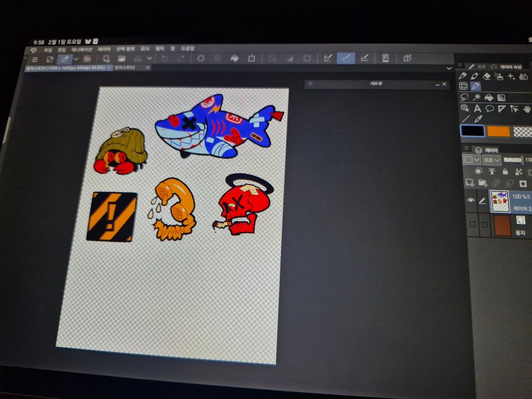Click the tablet/smartphone icon in command bar
This screenshot has width=532, height=399.
[x=385, y=58]
